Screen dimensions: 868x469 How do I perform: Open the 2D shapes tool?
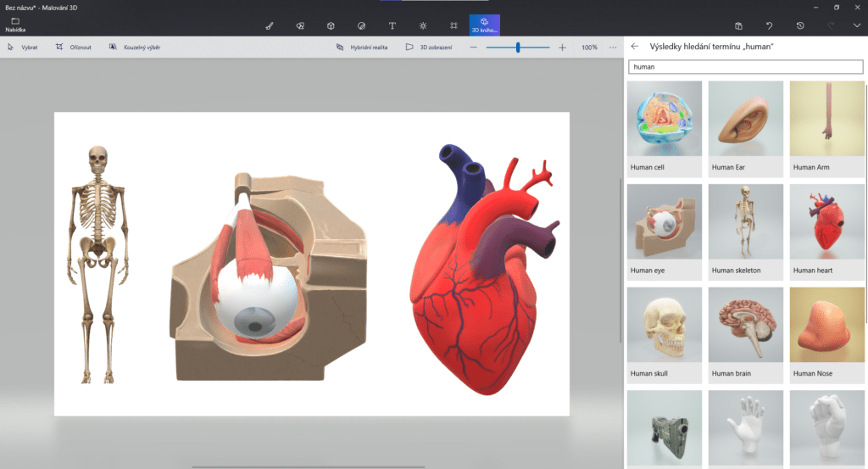[x=300, y=25]
